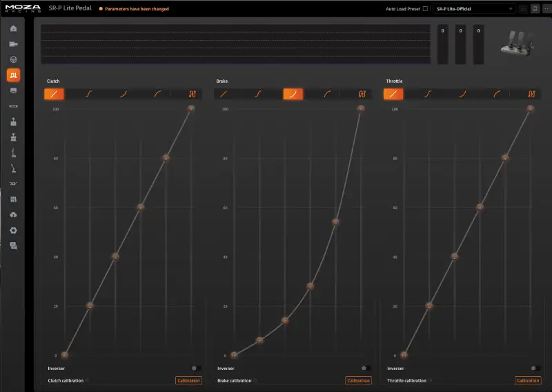Open the Home page in sidebar

point(13,28)
